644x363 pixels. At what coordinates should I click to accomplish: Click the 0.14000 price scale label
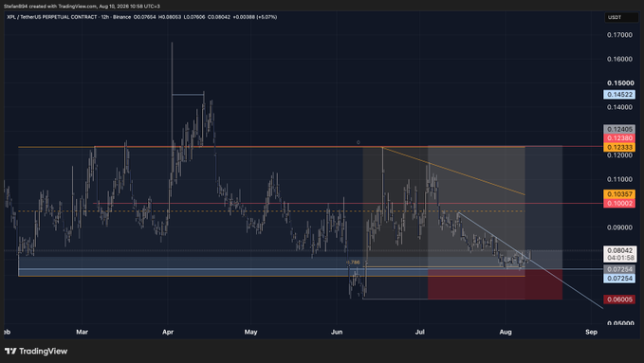(x=619, y=107)
